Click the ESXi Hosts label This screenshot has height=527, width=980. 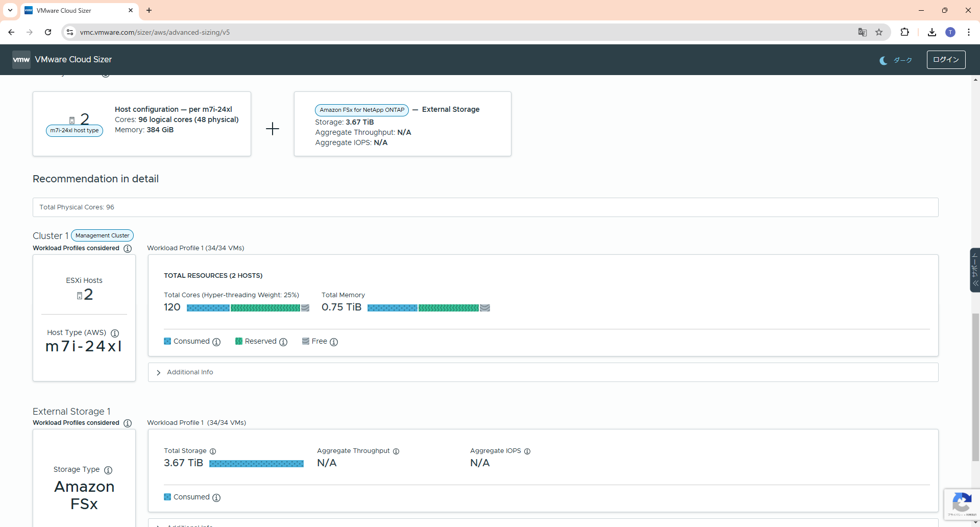(x=84, y=281)
